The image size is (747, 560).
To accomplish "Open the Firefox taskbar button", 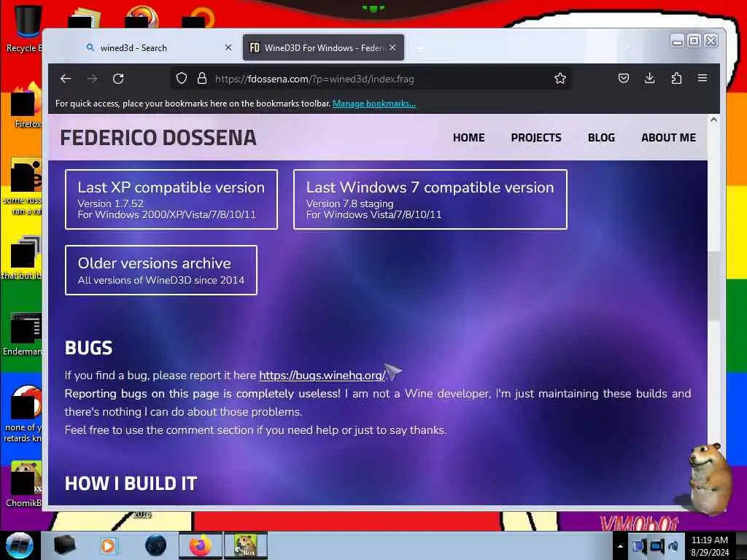I will click(201, 545).
